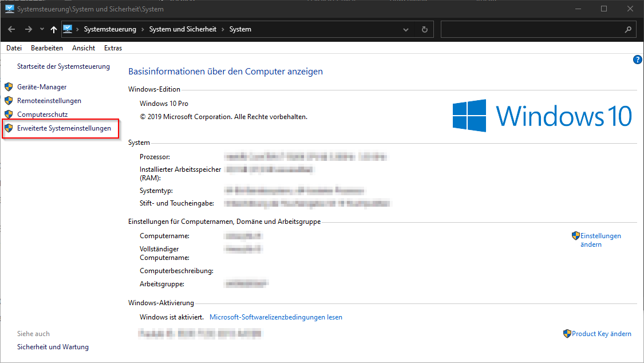Open Microsoft-Softwarelizenzbedingungen lesen link
This screenshot has width=644, height=363.
click(275, 317)
